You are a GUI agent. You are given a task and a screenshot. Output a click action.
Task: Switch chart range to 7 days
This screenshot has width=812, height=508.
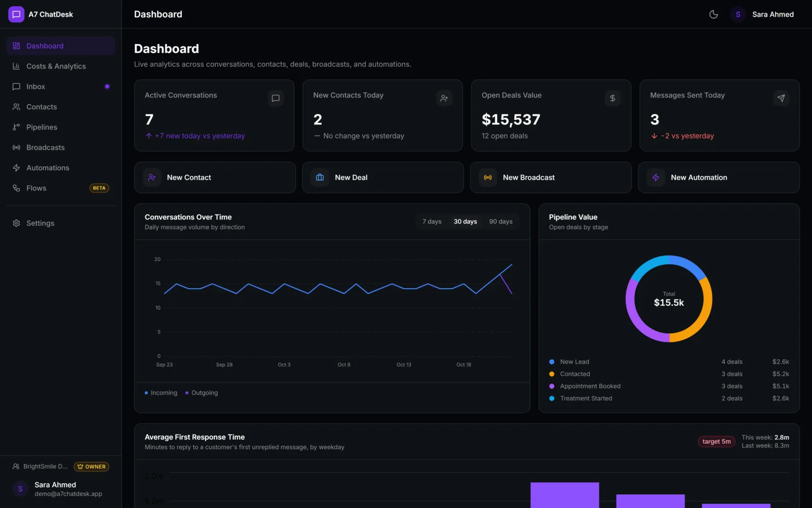pyautogui.click(x=432, y=221)
